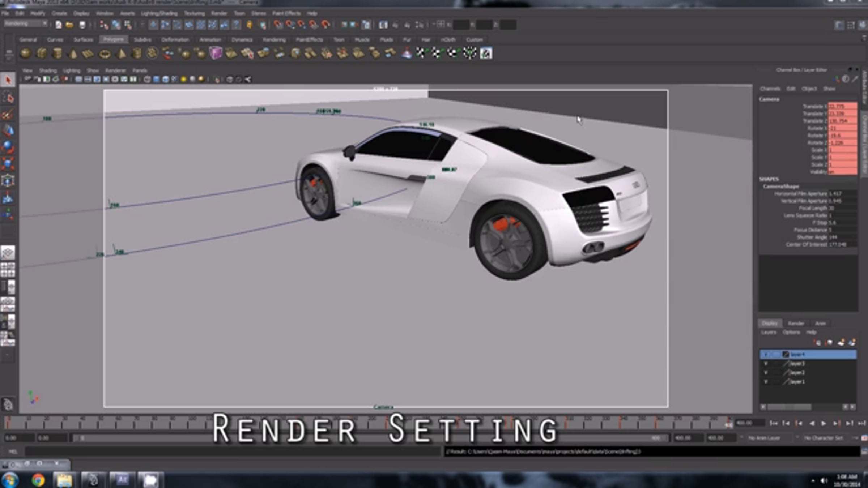Toggle visibility of layer1
Viewport: 868px width, 488px height.
(766, 382)
